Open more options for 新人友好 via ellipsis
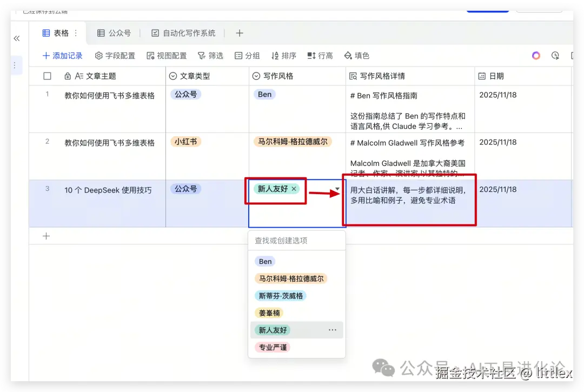This screenshot has width=584, height=392. coord(333,330)
